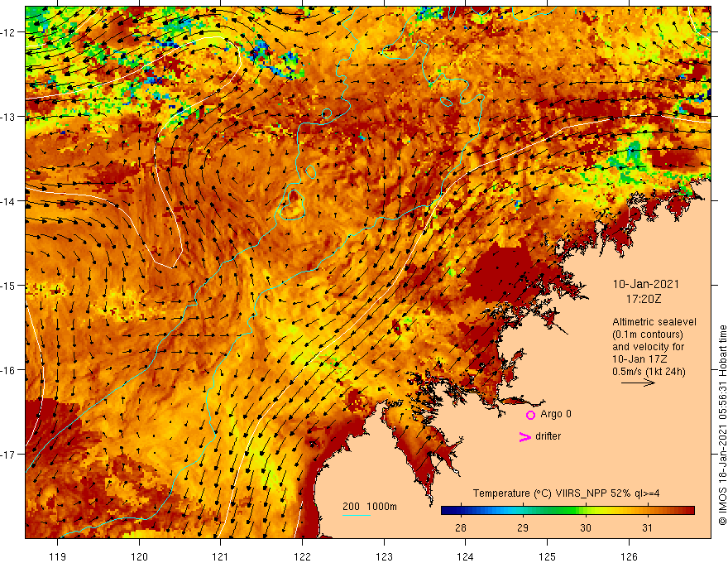The width and height of the screenshot is (728, 563).
Task: Click longitude axis label 121
Action: tap(220, 556)
